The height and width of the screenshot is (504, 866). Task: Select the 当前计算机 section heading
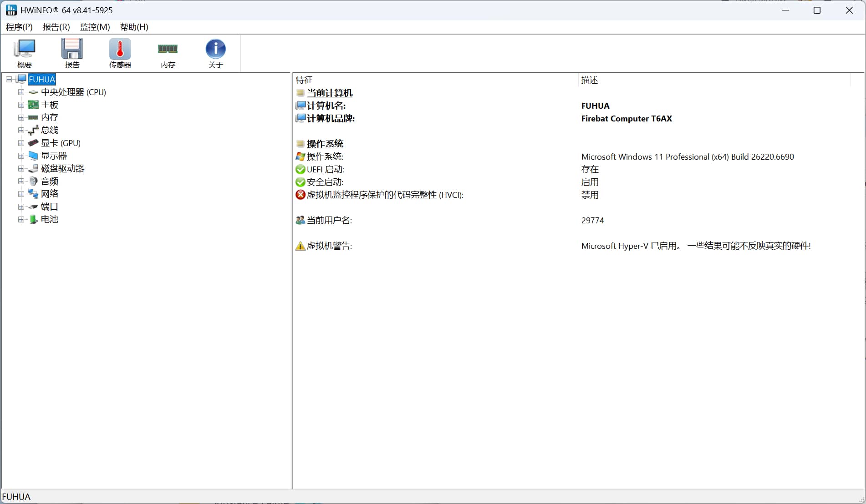point(330,93)
